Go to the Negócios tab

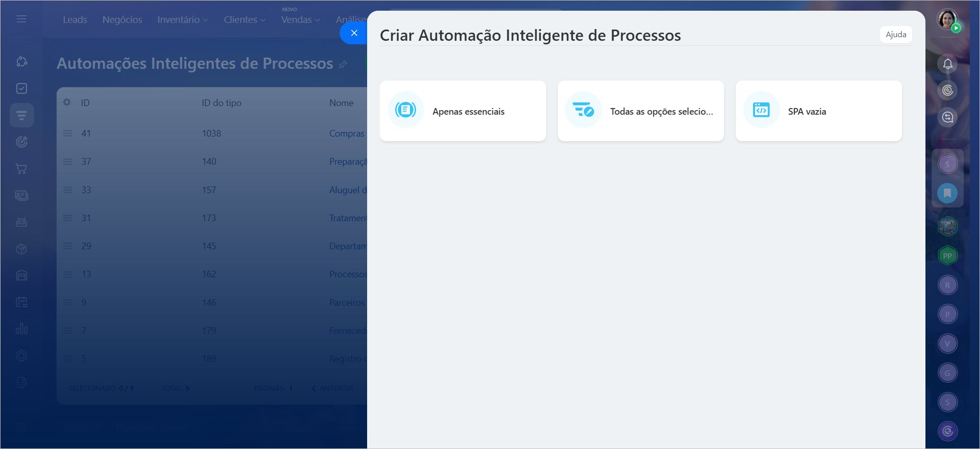(x=122, y=20)
